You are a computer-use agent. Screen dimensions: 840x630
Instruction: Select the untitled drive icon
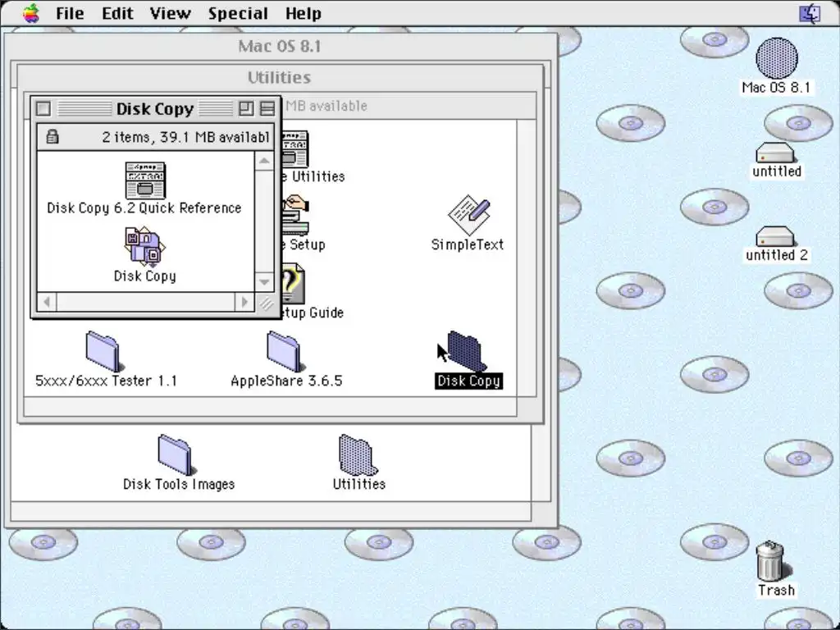(x=774, y=153)
